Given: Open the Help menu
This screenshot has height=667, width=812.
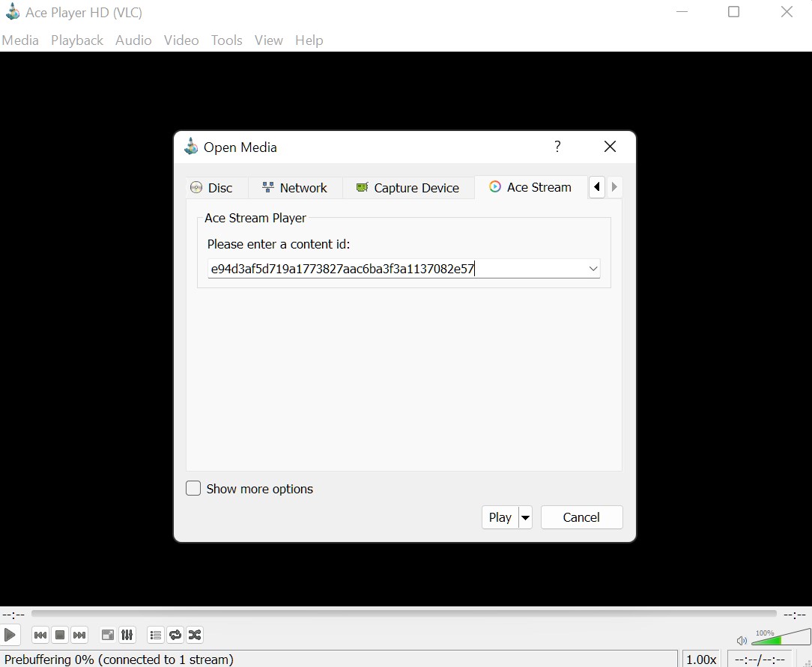Looking at the screenshot, I should (x=309, y=40).
